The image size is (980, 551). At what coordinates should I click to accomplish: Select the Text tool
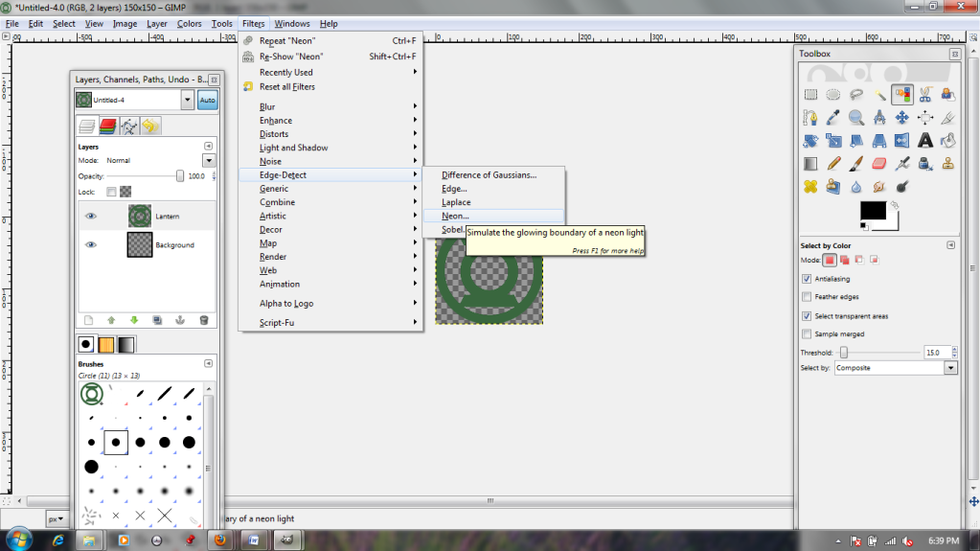[925, 141]
